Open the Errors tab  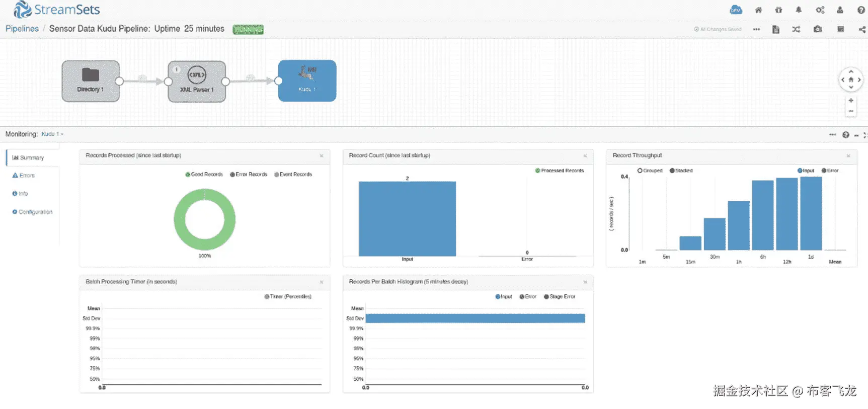point(24,176)
